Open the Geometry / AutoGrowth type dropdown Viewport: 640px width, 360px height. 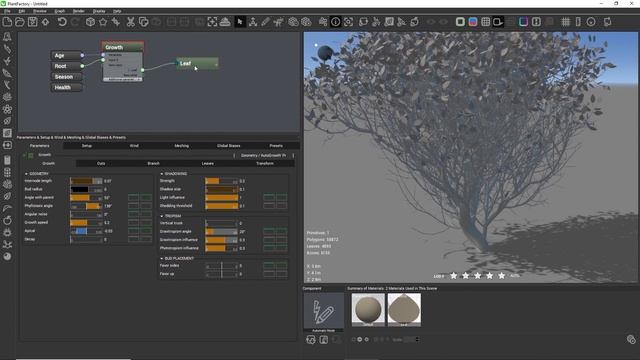263,155
